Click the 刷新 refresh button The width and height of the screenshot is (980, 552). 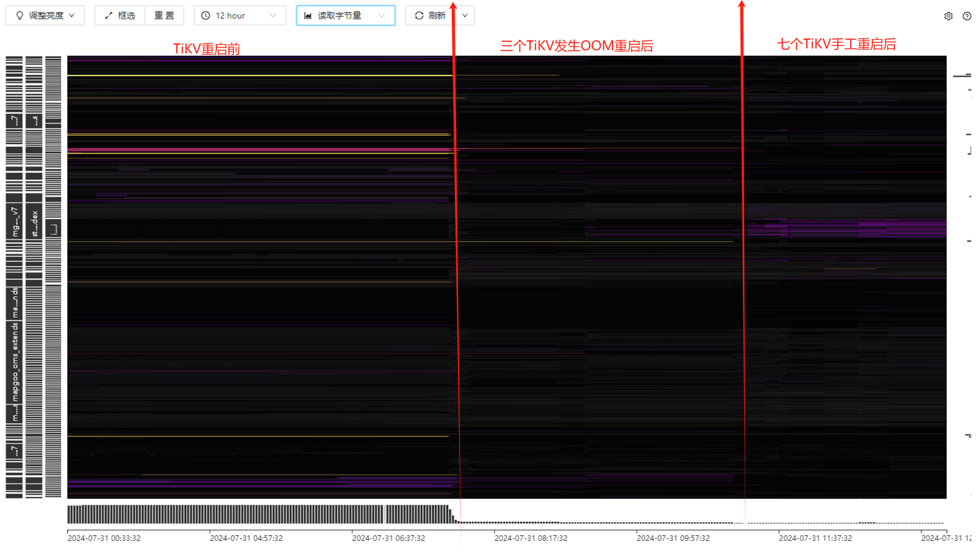pyautogui.click(x=430, y=16)
